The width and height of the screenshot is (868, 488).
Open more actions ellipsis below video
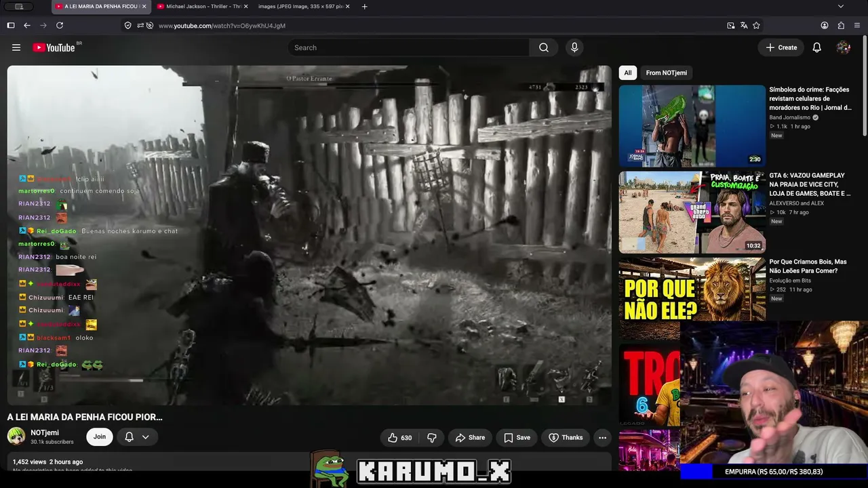602,438
